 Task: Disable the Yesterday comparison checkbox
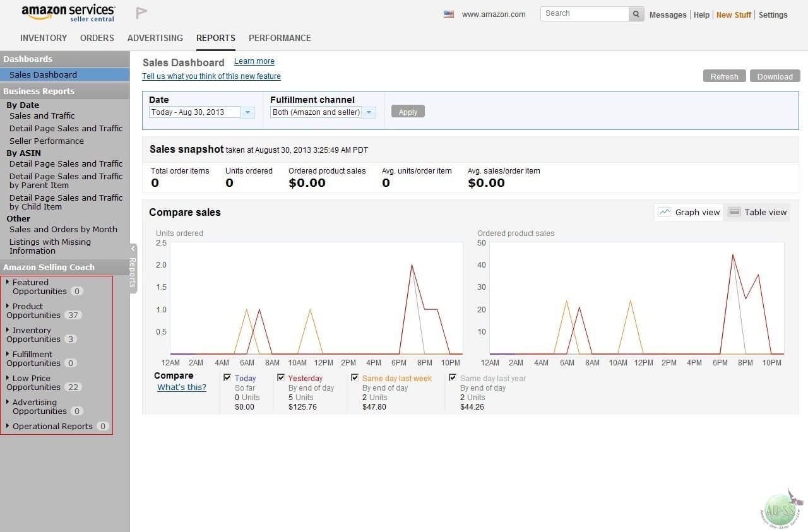tap(280, 377)
